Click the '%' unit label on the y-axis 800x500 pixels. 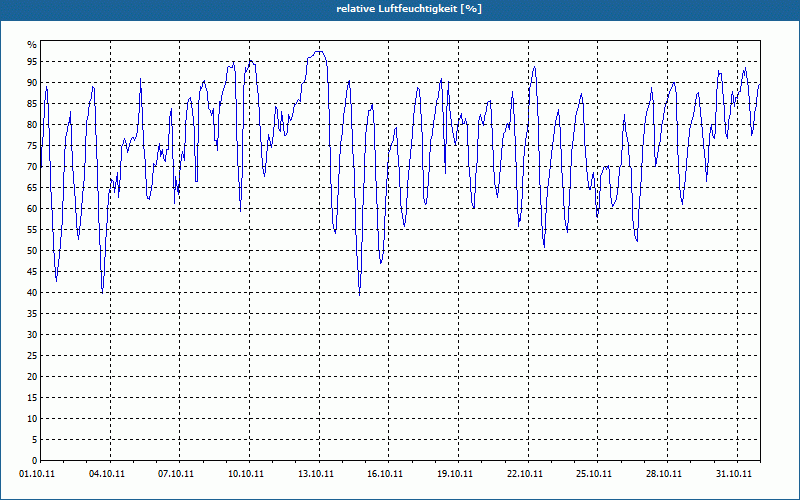coord(32,44)
